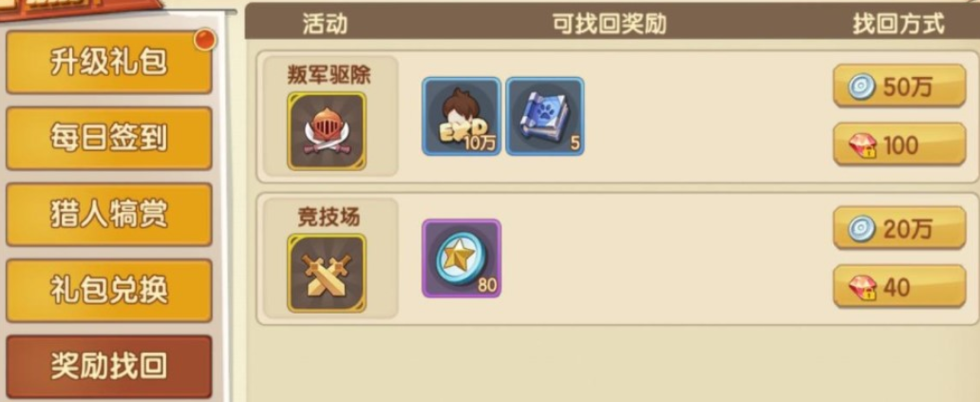
Task: Recover 叛军驱除 reward for 100 gems
Action: (x=899, y=144)
